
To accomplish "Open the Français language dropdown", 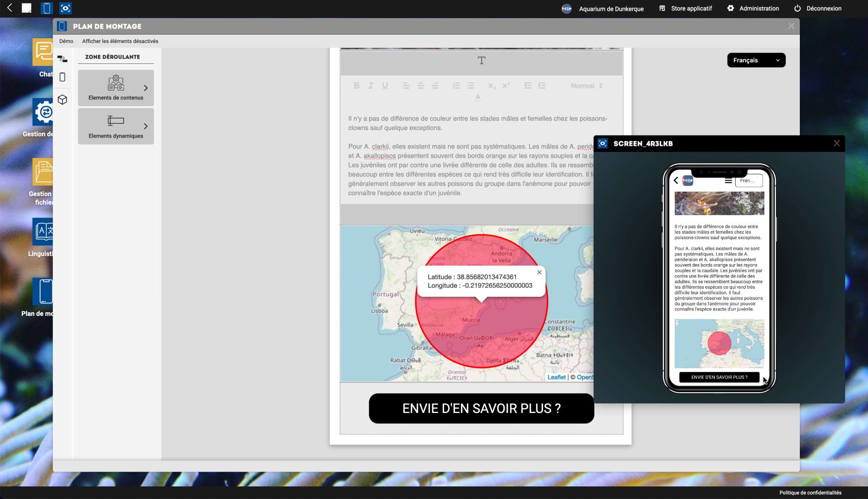I will 756,60.
